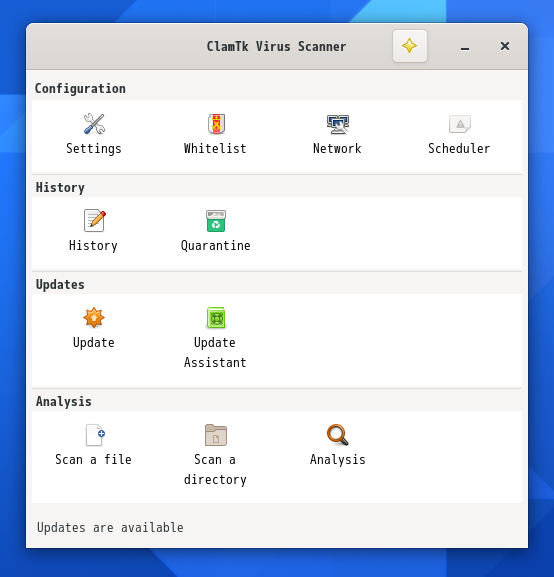Open the Whitelist shield icon

point(216,124)
